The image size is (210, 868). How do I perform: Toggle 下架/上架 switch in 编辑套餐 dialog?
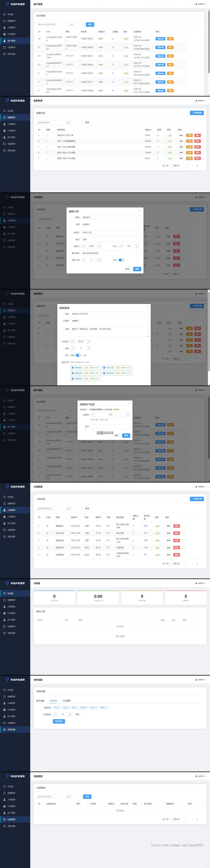click(79, 355)
